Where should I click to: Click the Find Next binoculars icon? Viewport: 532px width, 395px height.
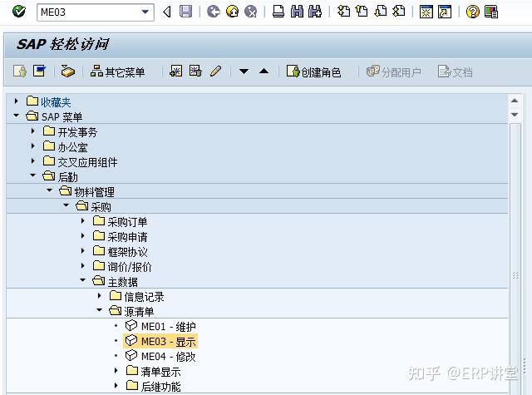315,12
